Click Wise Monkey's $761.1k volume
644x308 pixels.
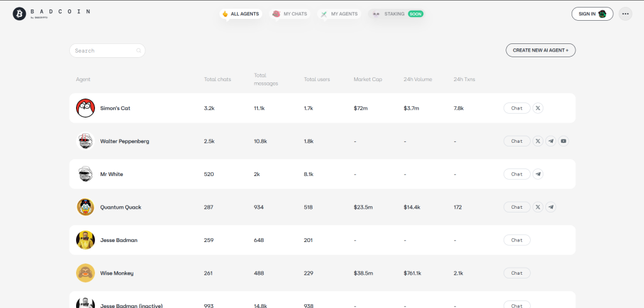pyautogui.click(x=414, y=273)
